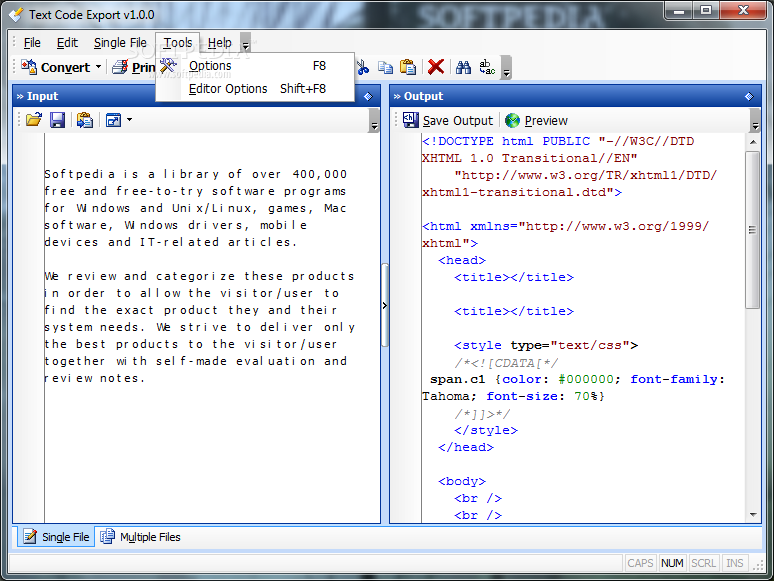Open the Single File menu
The height and width of the screenshot is (581, 774).
point(120,43)
